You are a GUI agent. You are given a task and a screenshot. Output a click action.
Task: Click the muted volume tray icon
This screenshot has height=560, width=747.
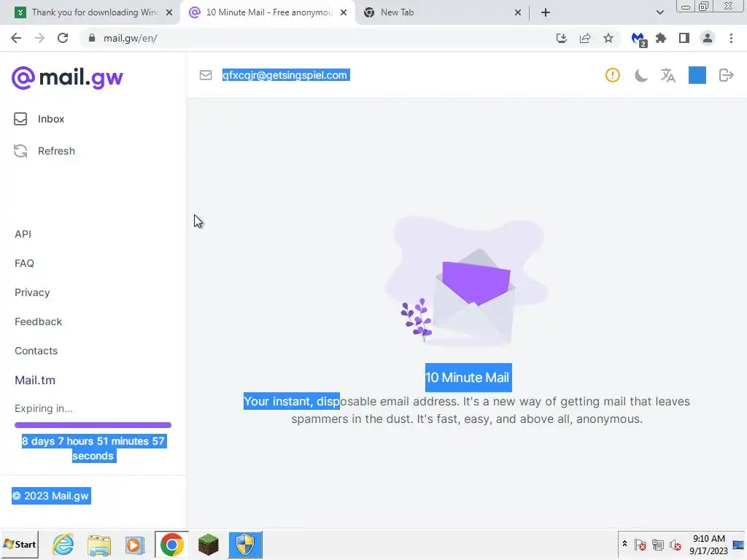[x=675, y=544]
